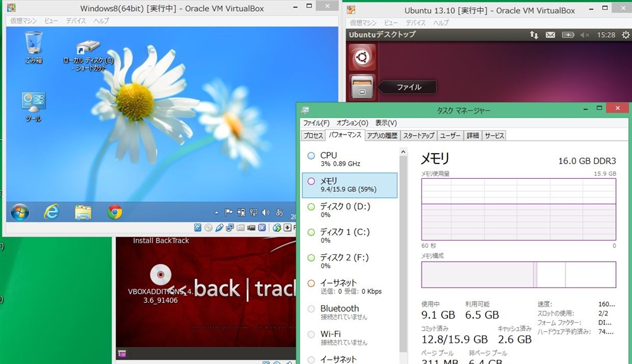Switch to the アプリの履歴 tab

coord(381,136)
